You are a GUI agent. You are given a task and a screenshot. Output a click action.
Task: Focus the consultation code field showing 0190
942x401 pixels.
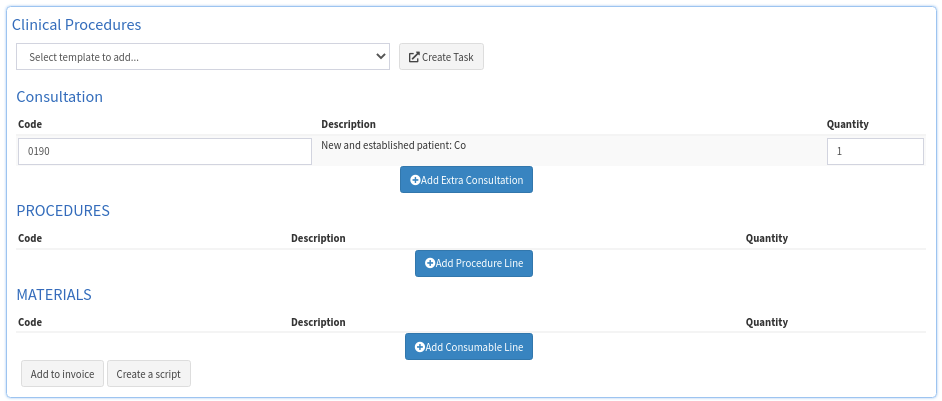pos(165,152)
